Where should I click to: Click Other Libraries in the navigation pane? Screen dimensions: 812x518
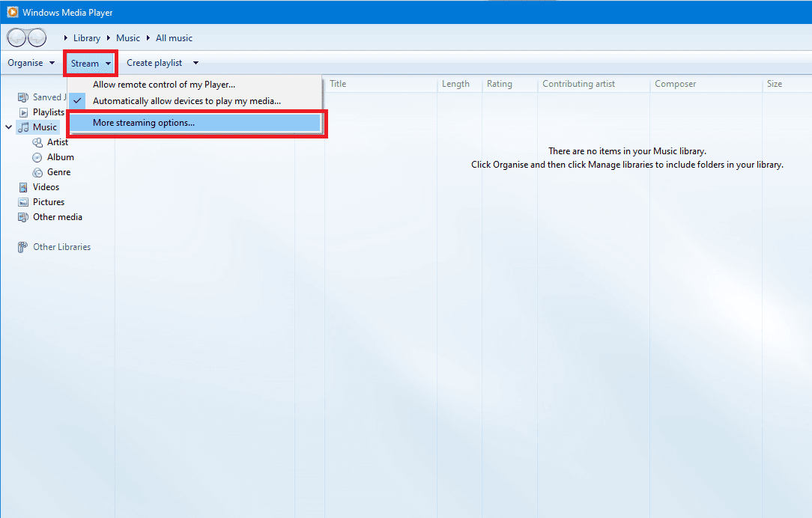[x=61, y=246]
